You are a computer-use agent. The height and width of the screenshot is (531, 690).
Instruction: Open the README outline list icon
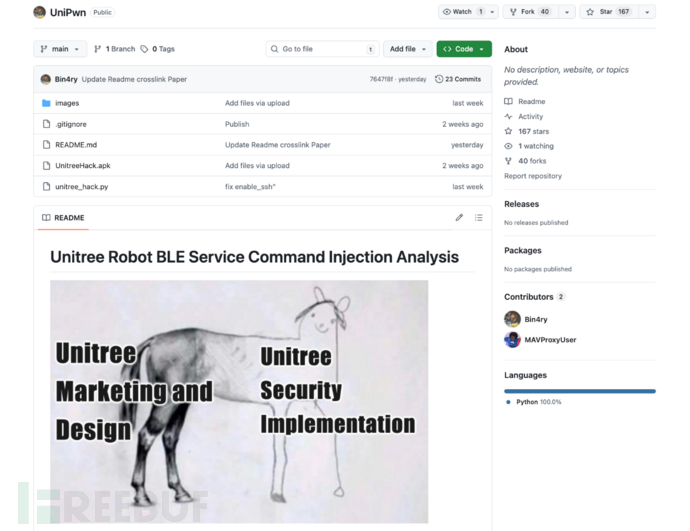pyautogui.click(x=479, y=218)
